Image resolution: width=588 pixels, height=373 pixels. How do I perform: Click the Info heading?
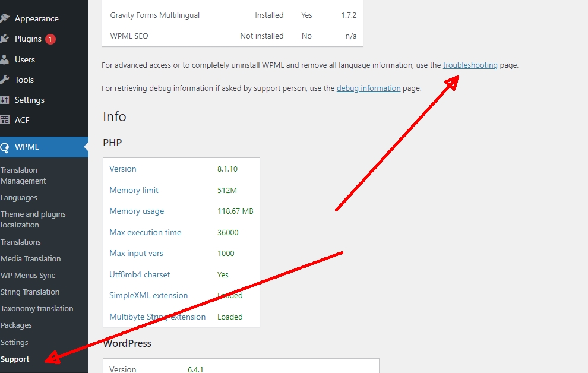point(115,116)
